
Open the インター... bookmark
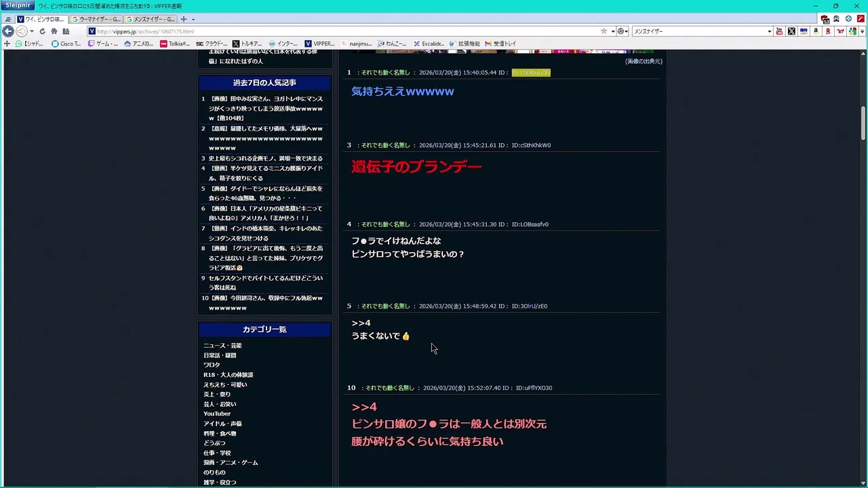(283, 43)
